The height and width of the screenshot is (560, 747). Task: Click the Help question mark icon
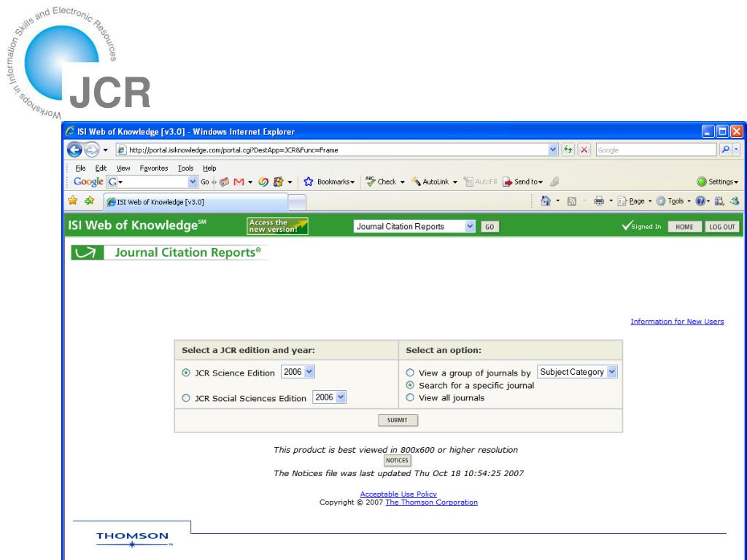click(x=700, y=201)
